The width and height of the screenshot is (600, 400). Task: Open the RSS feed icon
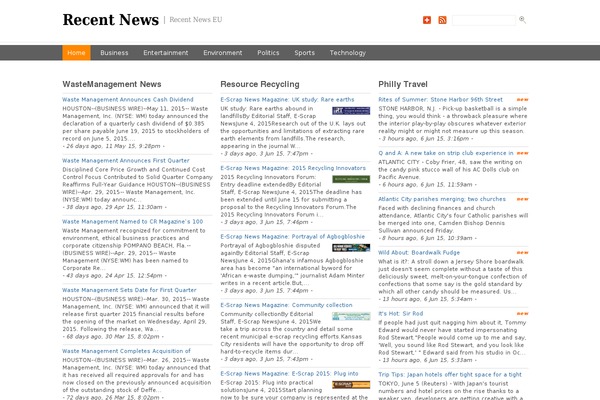tap(442, 20)
